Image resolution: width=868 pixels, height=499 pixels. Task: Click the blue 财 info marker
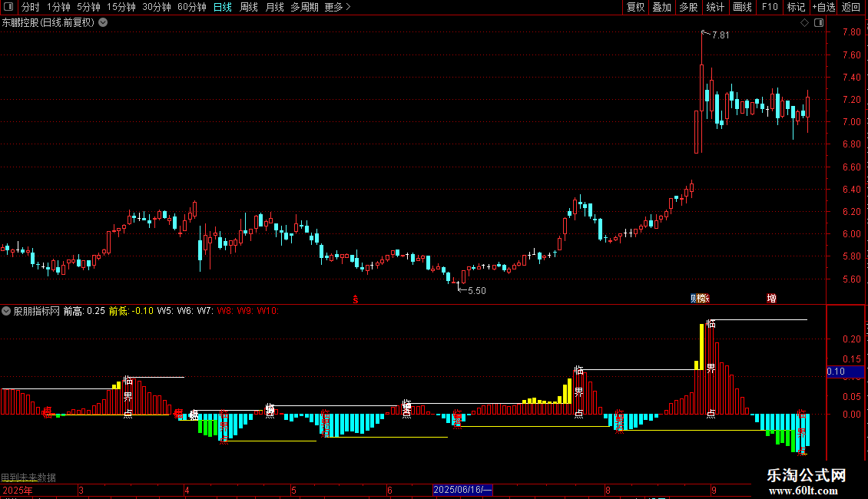coord(694,298)
